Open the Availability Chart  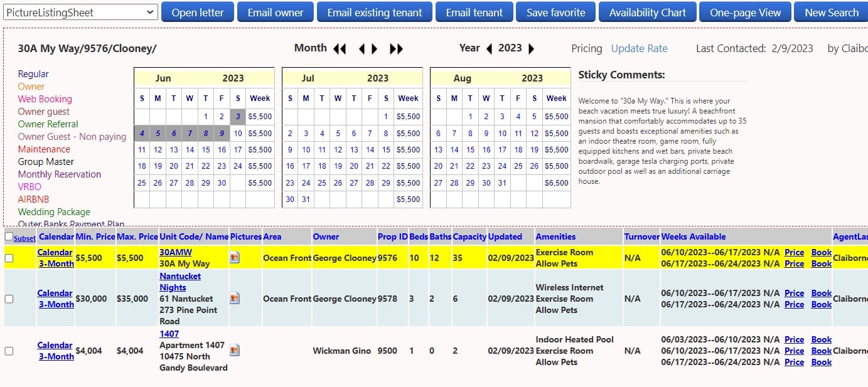pyautogui.click(x=648, y=12)
